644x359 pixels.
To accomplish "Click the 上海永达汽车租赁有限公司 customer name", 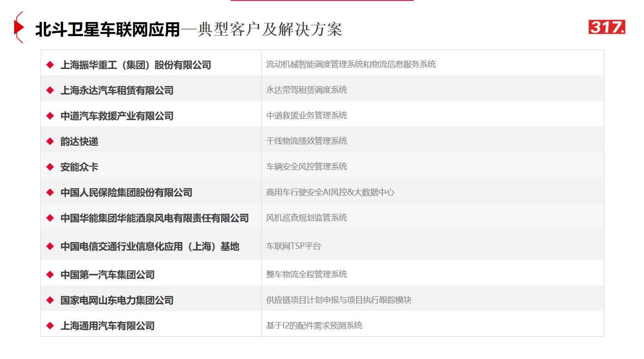I will tap(117, 90).
